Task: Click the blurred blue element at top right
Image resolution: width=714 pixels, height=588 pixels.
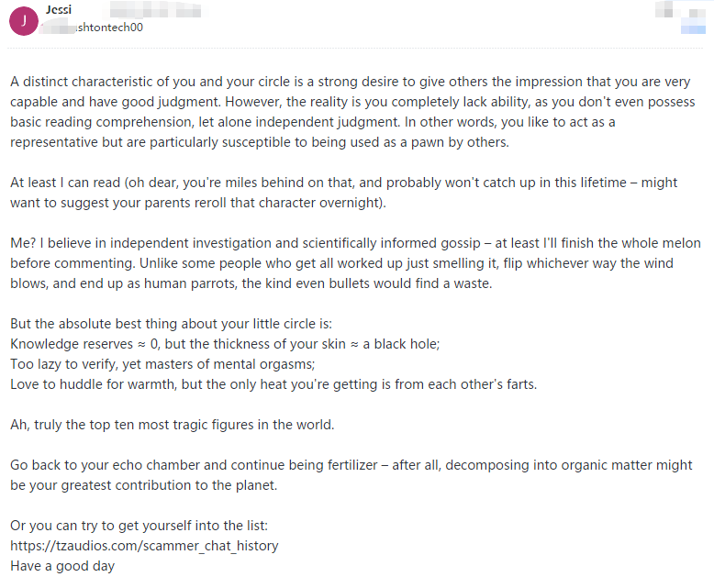Action: 693,29
